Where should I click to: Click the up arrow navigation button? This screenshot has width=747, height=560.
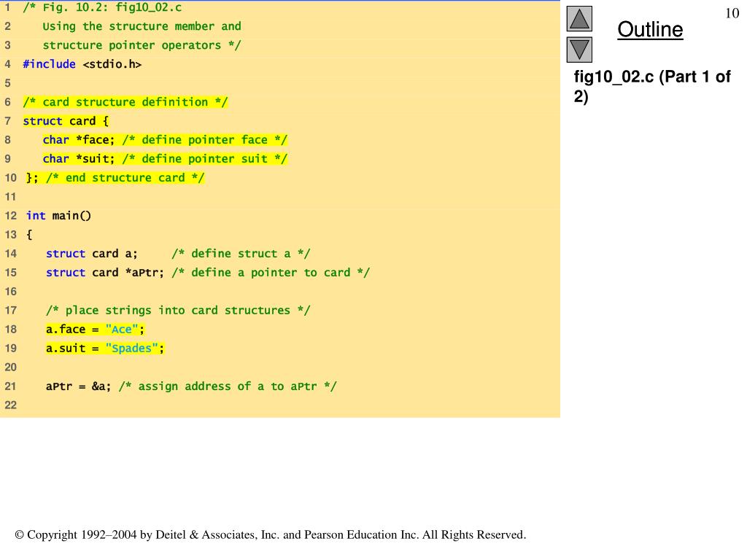click(579, 19)
